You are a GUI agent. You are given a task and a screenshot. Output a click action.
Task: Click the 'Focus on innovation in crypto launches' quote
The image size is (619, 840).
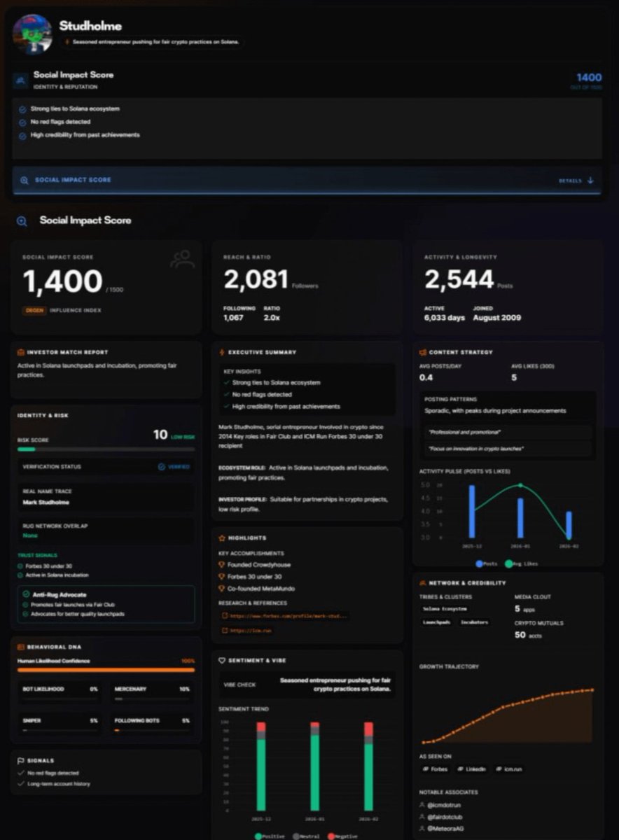(x=478, y=448)
